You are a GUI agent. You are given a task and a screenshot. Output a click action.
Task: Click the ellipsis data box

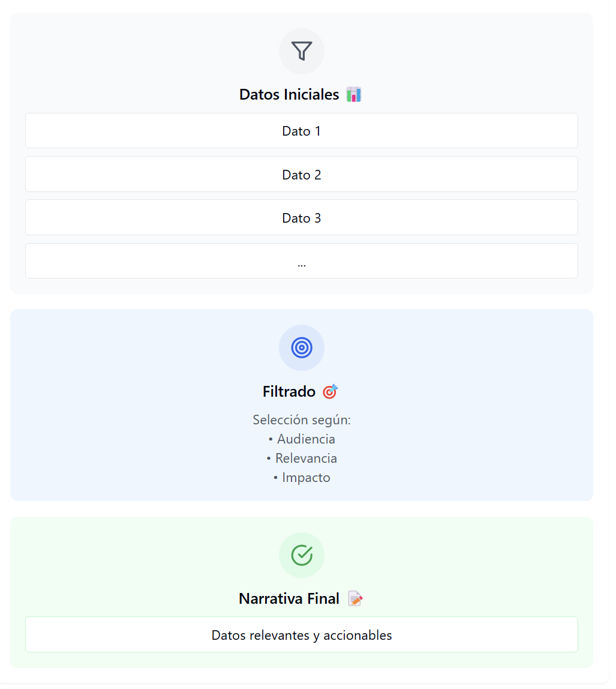pos(302,261)
